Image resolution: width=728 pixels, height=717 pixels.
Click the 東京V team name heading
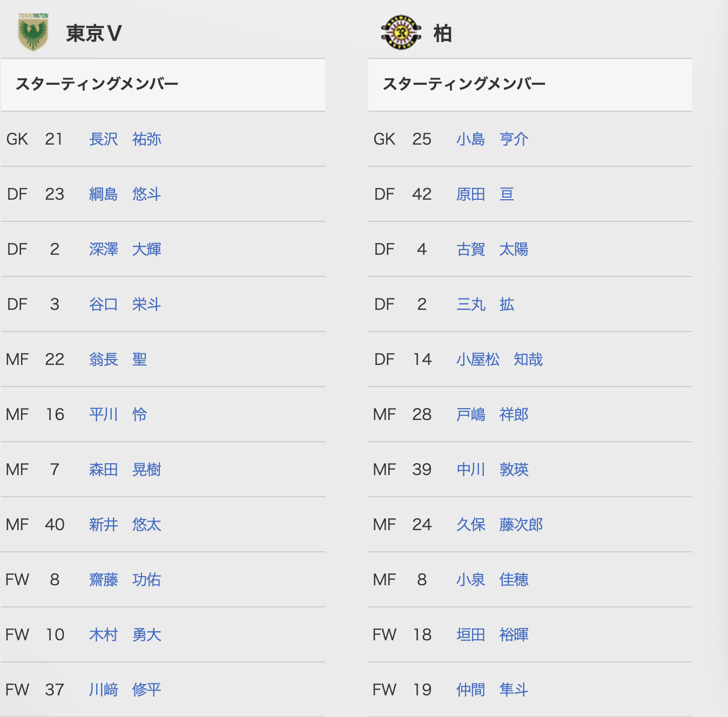pos(94,33)
